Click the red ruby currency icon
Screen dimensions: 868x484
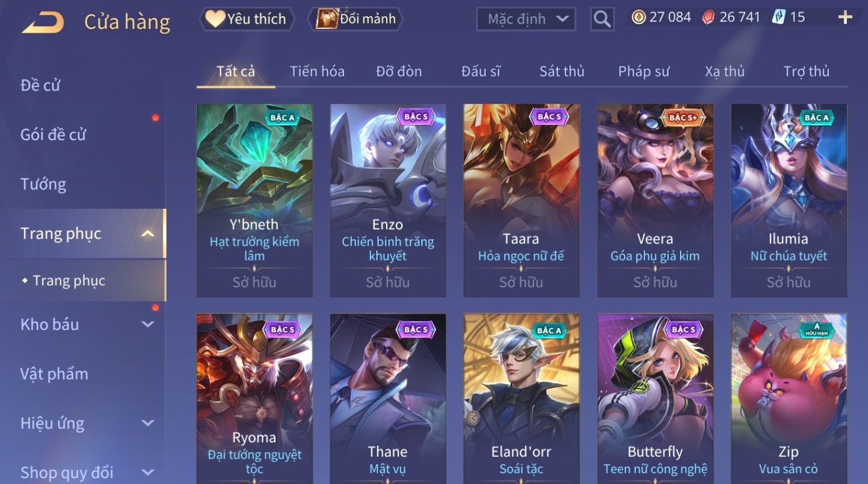[x=708, y=17]
